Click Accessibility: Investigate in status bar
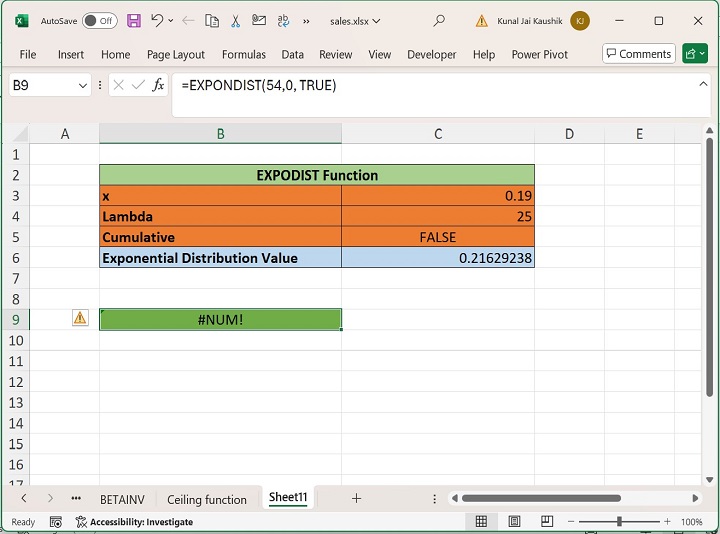Viewport: 720px width, 534px height. click(x=133, y=522)
